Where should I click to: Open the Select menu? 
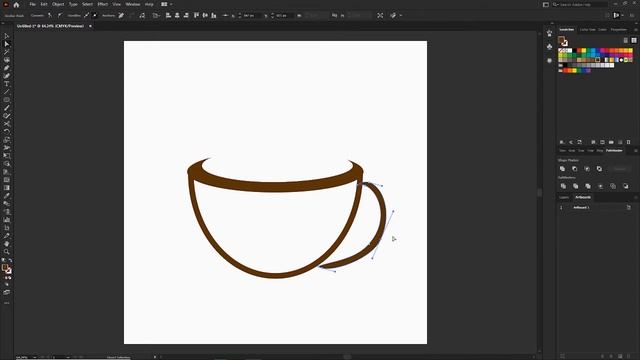coord(87,4)
